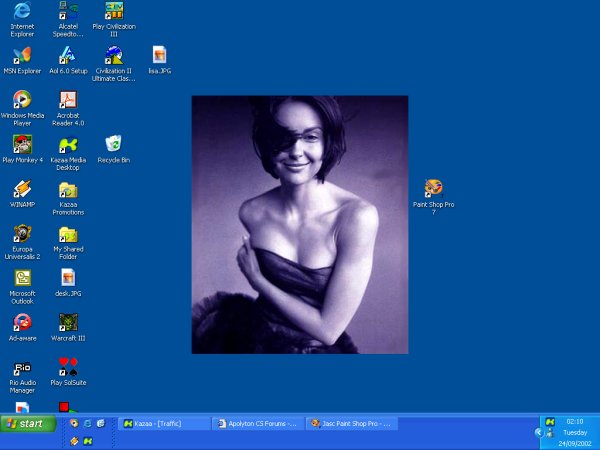Open the desk.JPG image file
The image size is (600, 450).
tap(68, 278)
